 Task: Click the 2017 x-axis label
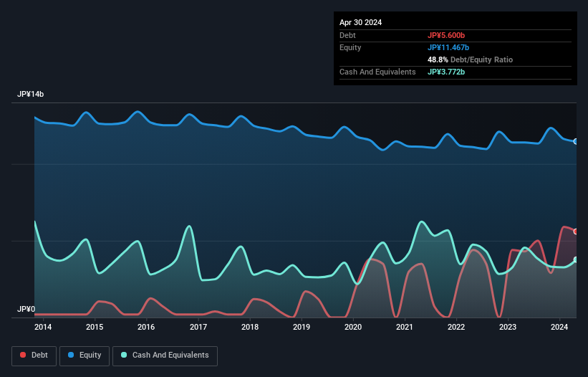pyautogui.click(x=198, y=327)
